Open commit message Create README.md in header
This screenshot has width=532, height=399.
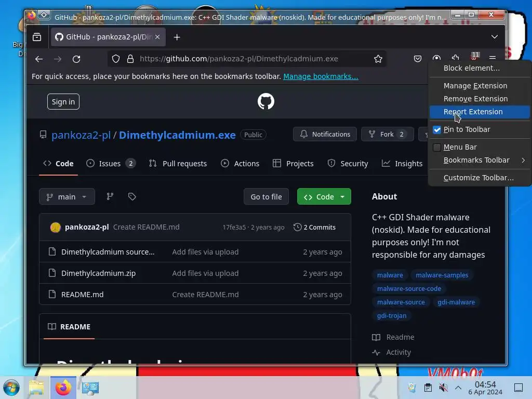(x=146, y=227)
